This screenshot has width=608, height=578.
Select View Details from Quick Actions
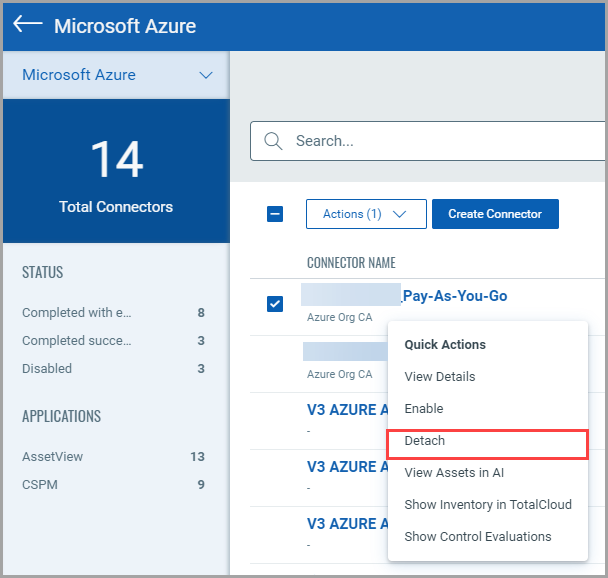click(439, 377)
